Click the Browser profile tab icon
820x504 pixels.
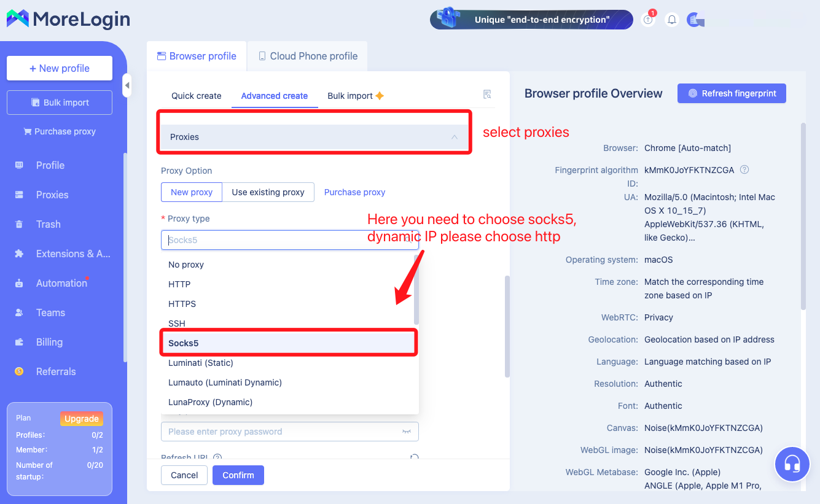[x=162, y=56]
